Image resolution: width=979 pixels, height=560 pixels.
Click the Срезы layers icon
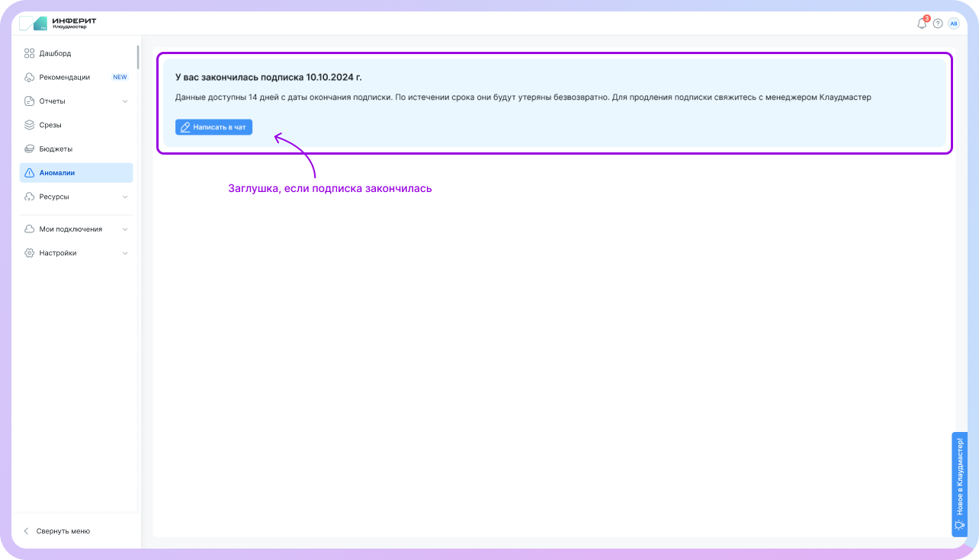coord(30,125)
